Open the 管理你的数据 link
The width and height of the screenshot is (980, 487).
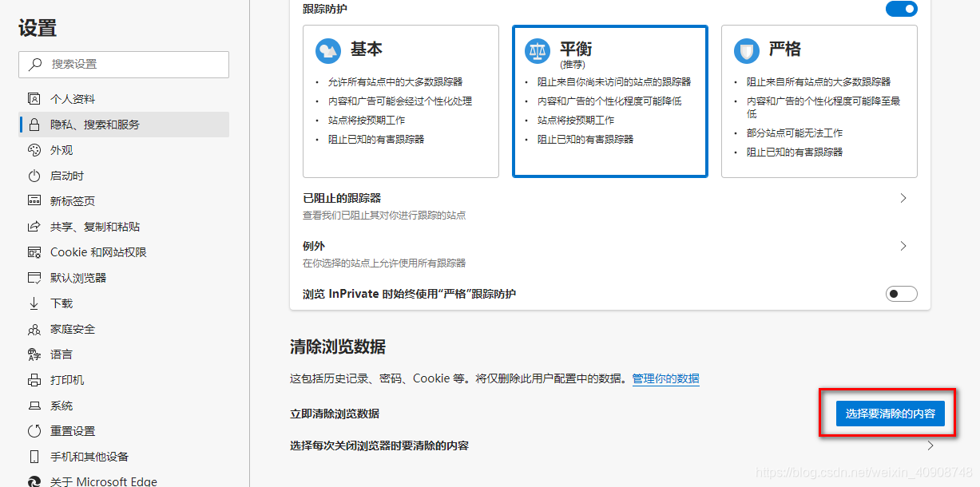click(x=665, y=378)
